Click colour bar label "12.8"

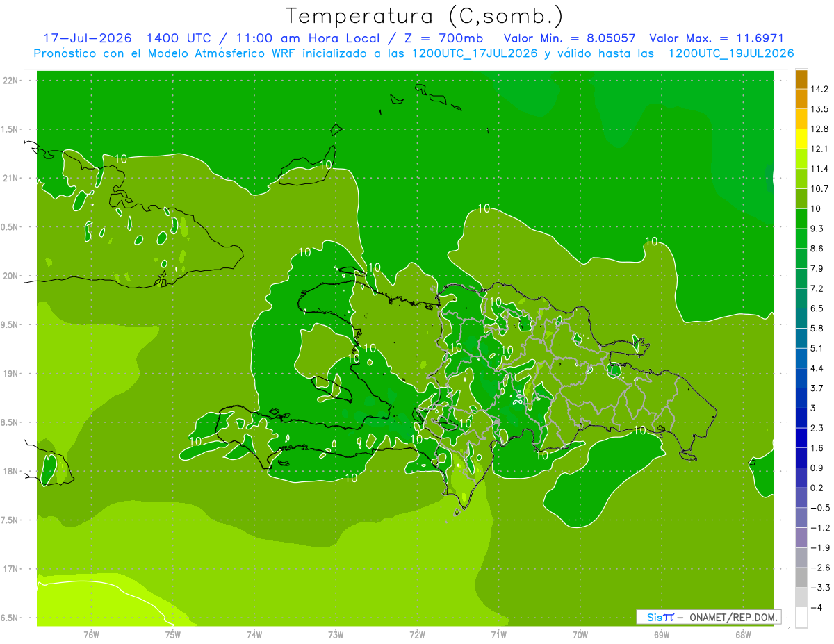click(x=820, y=129)
